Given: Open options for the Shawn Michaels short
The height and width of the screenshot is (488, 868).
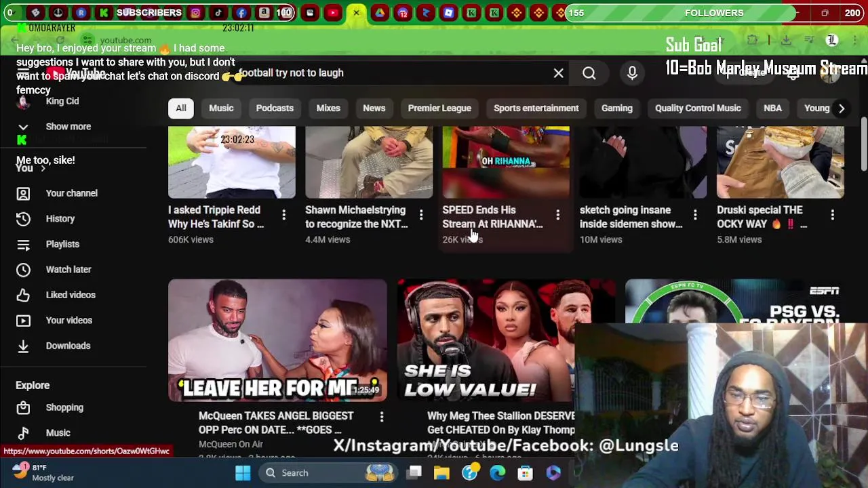Looking at the screenshot, I should [420, 216].
